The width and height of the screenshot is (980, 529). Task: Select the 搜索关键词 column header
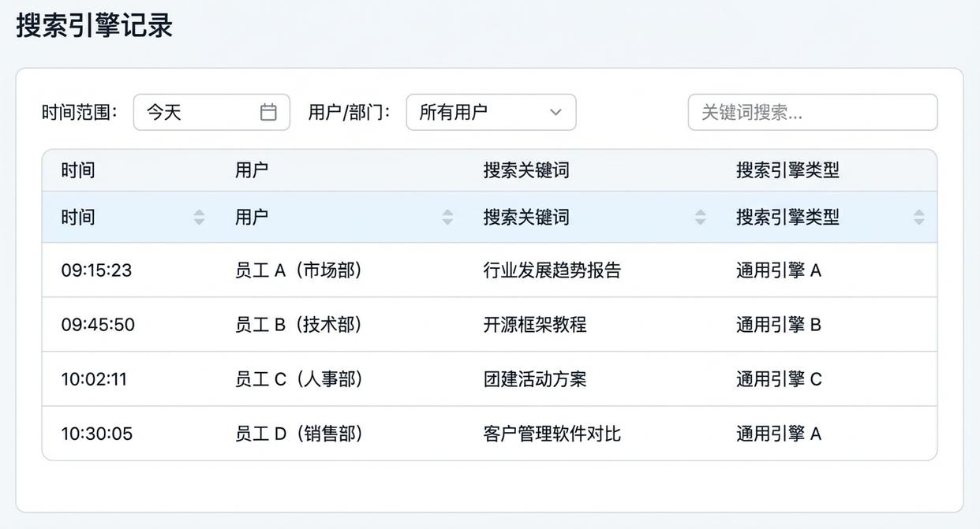pyautogui.click(x=527, y=217)
